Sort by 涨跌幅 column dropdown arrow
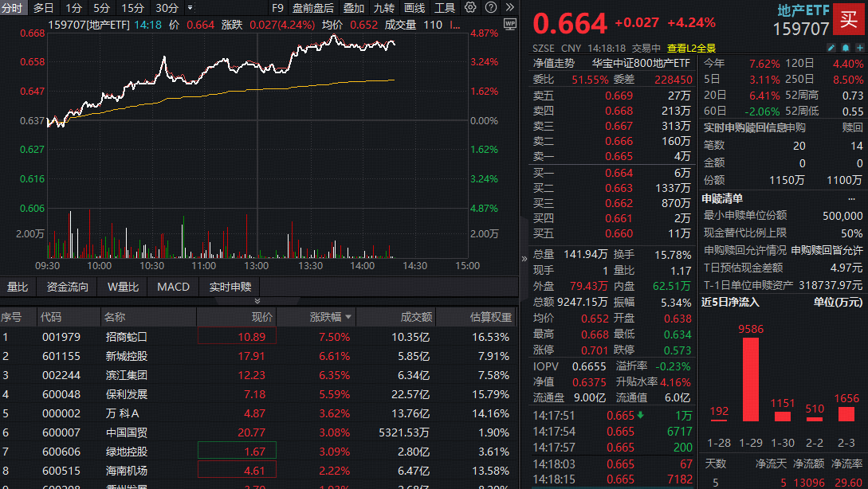The height and width of the screenshot is (489, 868). tap(348, 317)
